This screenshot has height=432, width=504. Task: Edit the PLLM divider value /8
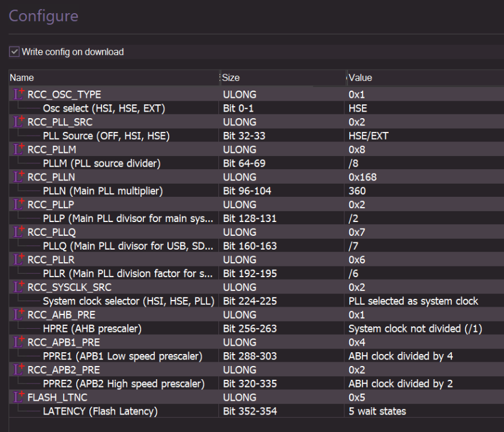(353, 163)
